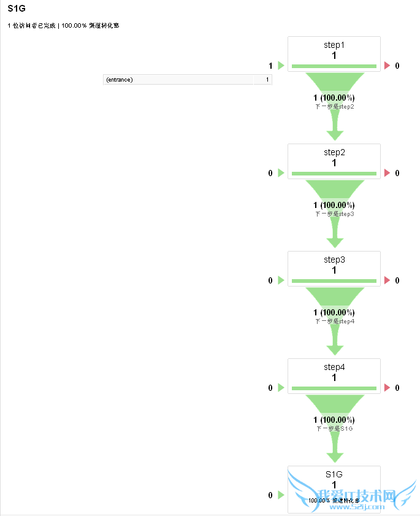Click the step2 funnel box

click(334, 158)
